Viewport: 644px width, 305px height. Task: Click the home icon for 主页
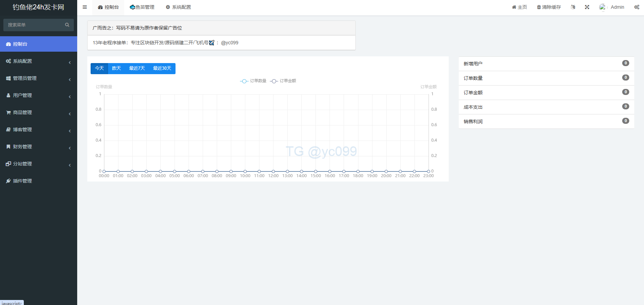click(x=514, y=7)
